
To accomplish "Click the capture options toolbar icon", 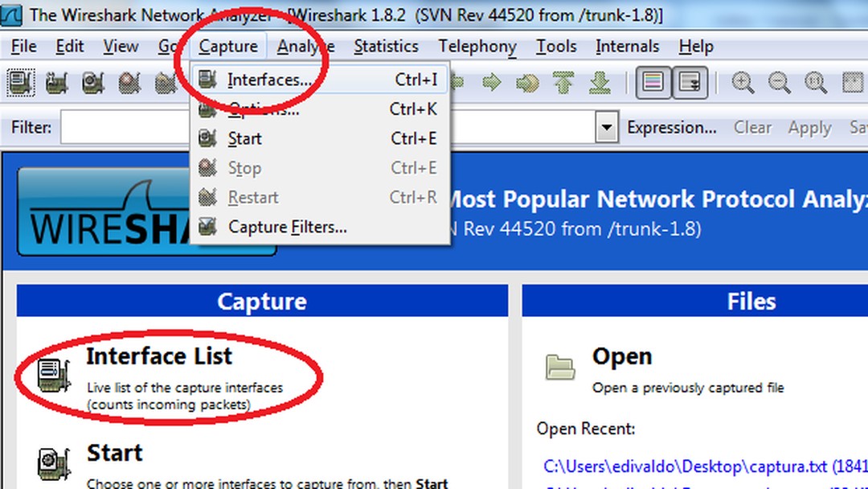I will (x=56, y=82).
